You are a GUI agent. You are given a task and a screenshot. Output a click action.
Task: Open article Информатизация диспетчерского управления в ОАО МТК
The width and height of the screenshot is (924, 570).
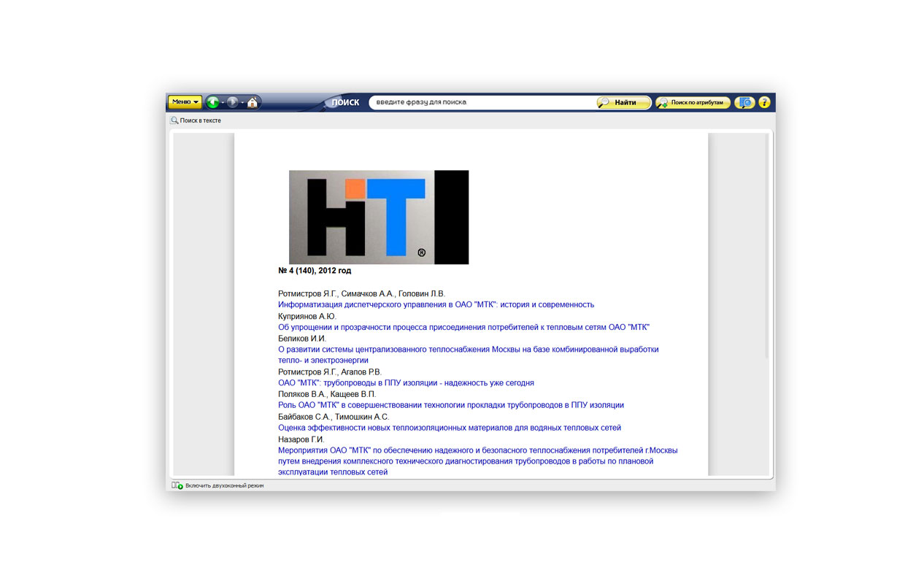[436, 304]
